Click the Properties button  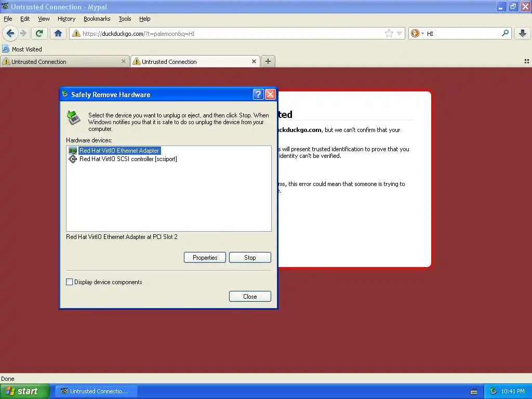(x=205, y=258)
